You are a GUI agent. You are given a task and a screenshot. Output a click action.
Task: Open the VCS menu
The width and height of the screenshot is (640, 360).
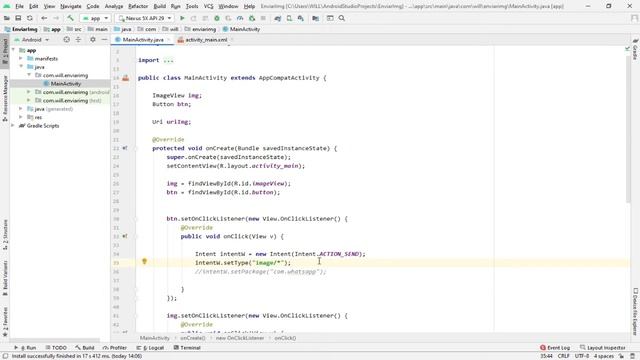click(x=209, y=7)
